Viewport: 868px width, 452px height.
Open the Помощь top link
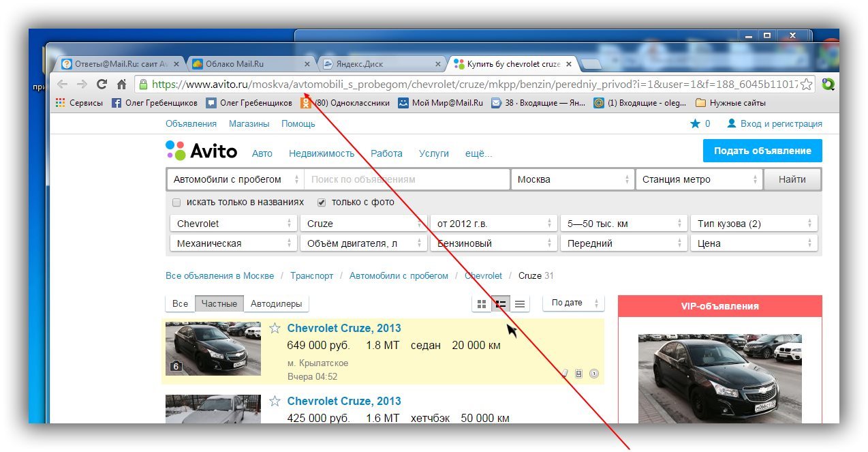[298, 124]
